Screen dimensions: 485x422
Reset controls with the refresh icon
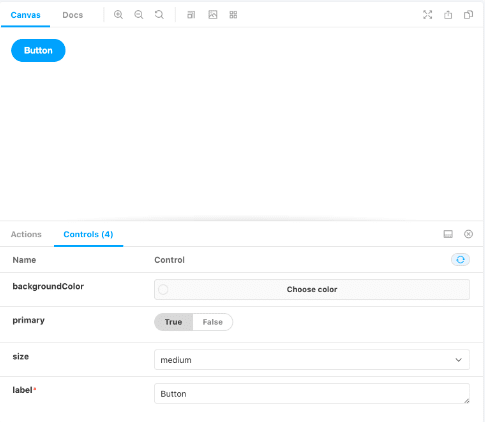(460, 260)
